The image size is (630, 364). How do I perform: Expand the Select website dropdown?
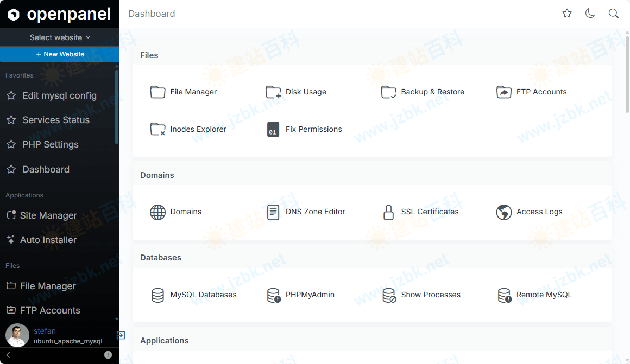pyautogui.click(x=60, y=37)
